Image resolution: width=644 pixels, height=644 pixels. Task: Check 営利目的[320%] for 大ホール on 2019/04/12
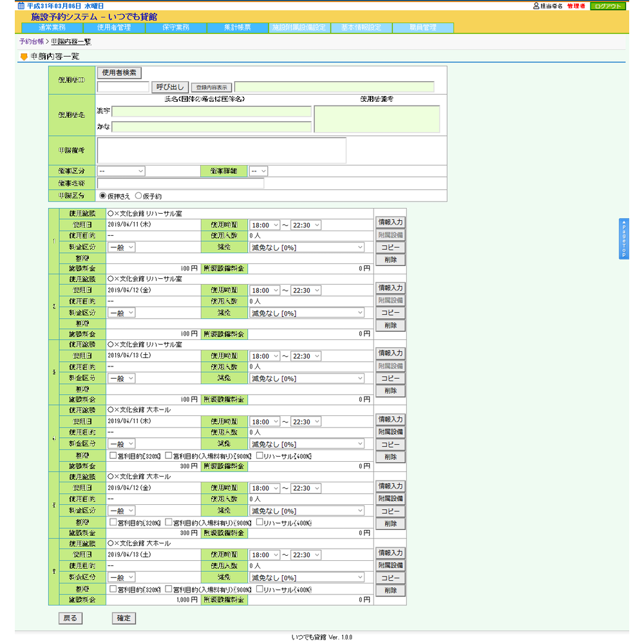click(x=113, y=522)
